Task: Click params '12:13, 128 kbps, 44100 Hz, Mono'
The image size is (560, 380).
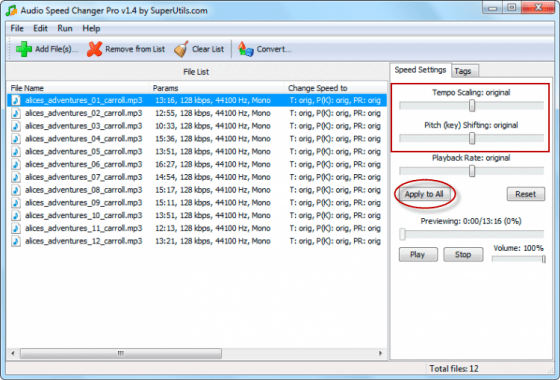Action: tap(213, 228)
